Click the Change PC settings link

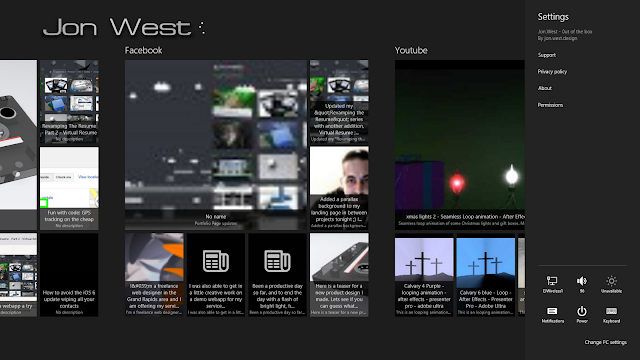coord(605,342)
